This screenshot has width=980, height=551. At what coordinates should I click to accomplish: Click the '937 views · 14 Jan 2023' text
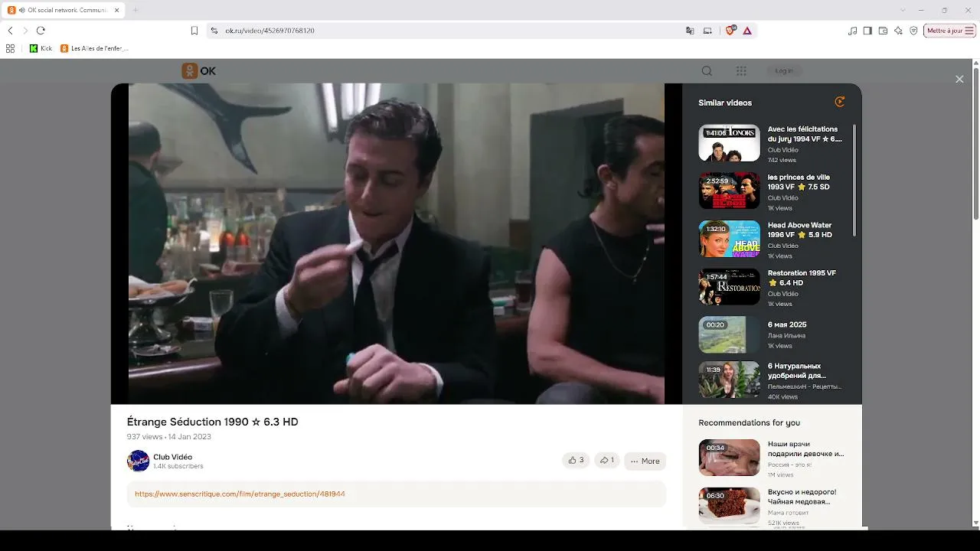(169, 437)
